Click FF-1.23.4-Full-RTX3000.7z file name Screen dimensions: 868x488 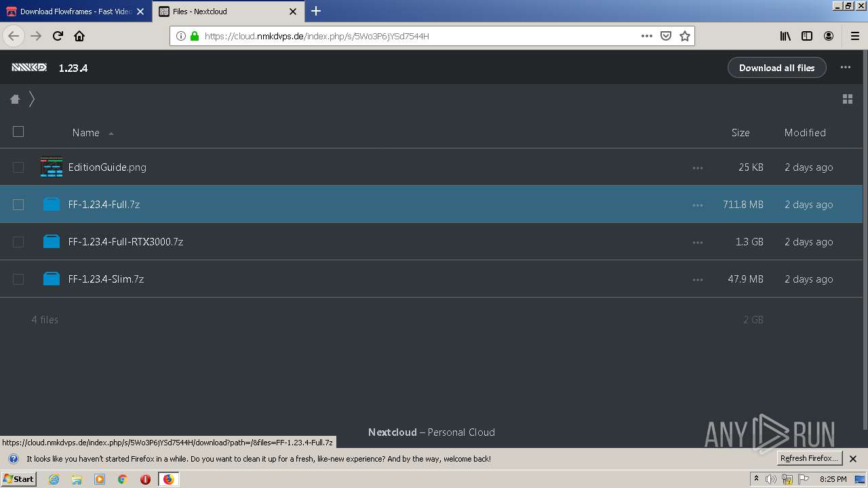[x=125, y=242]
